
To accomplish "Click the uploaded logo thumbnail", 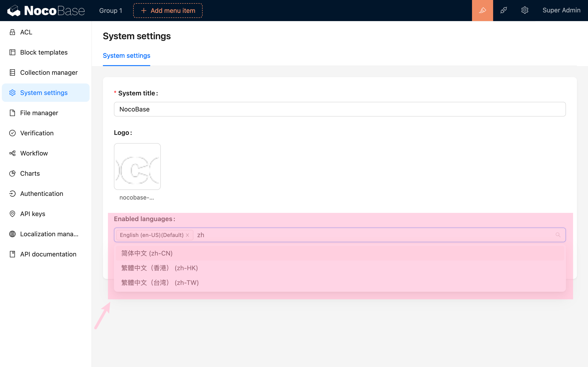I will pyautogui.click(x=137, y=167).
